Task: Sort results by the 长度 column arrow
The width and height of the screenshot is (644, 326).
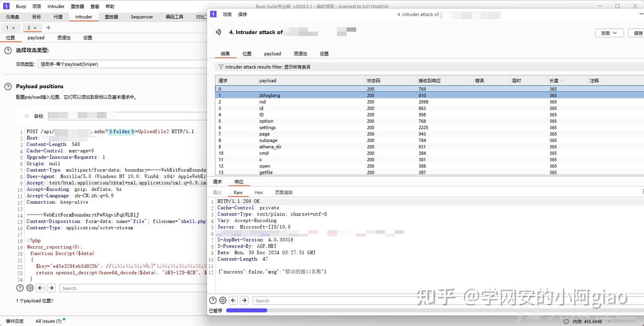Action: (562, 81)
